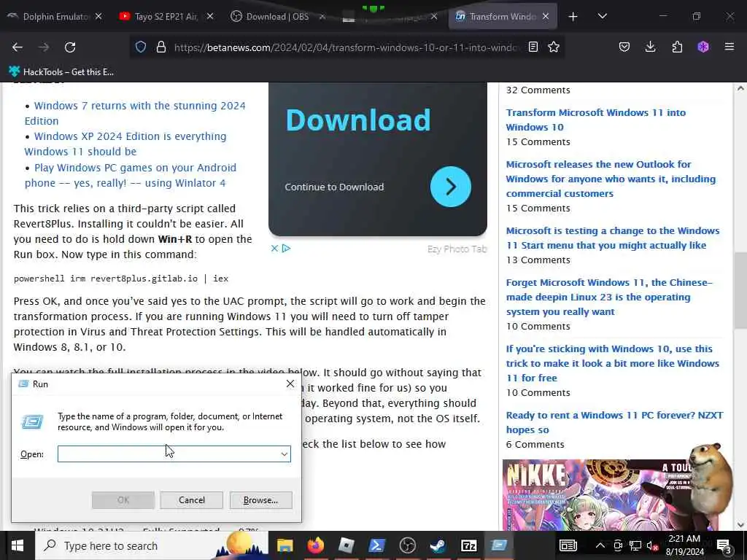Open 'Transform Microsoft Windows 11 into Windows 10' article
747x560 pixels.
point(595,120)
